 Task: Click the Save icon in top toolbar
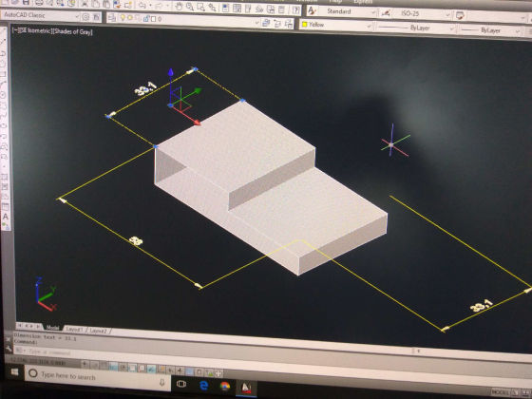(27, 2)
